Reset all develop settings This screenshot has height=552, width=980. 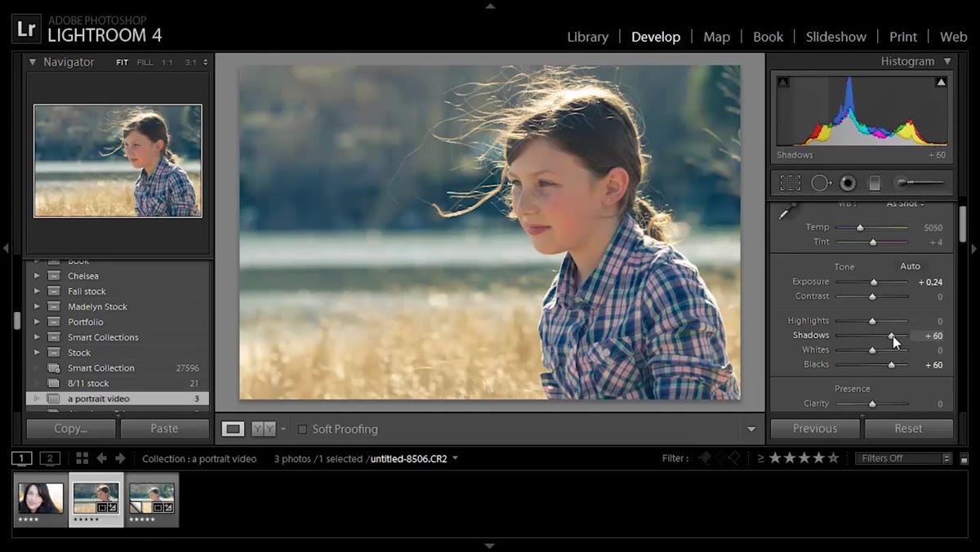click(x=908, y=429)
